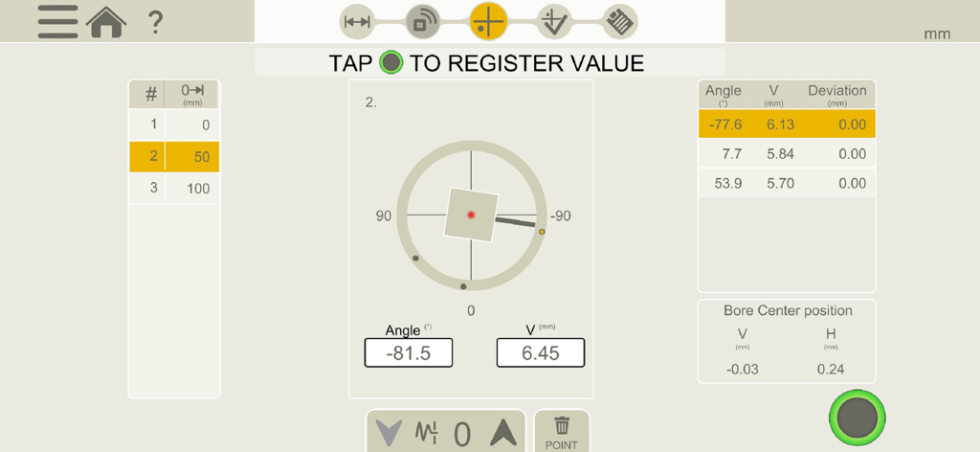The image size is (980, 452).
Task: Click the V value 6.13
Action: click(780, 124)
